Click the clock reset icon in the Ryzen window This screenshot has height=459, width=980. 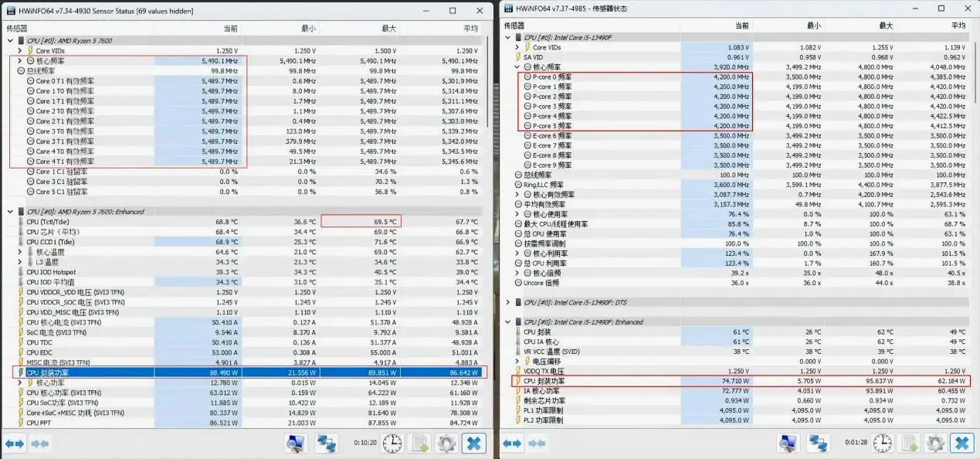pyautogui.click(x=393, y=443)
